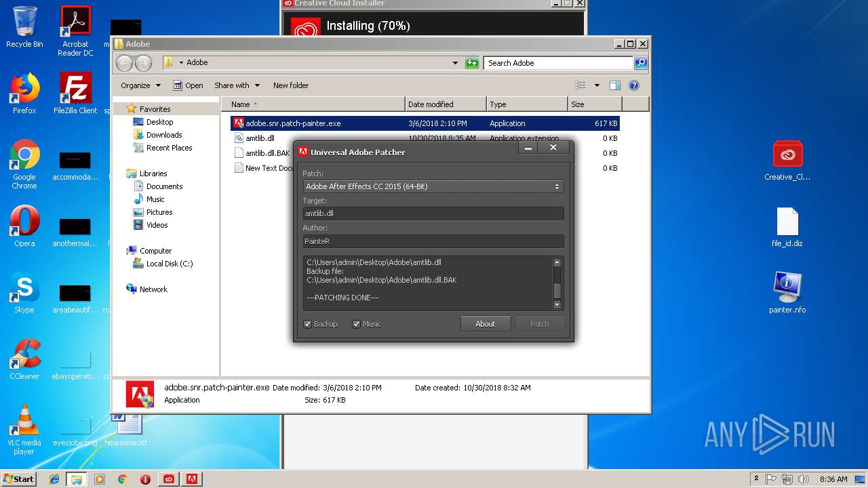
Task: Select painter.nfo desktop file
Action: click(787, 293)
